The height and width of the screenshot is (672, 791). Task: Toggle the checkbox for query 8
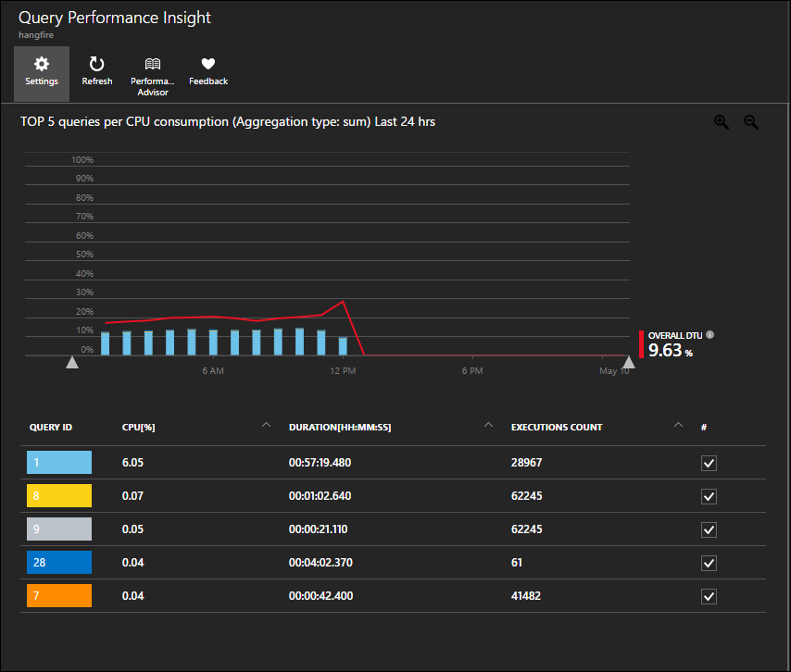(x=709, y=496)
